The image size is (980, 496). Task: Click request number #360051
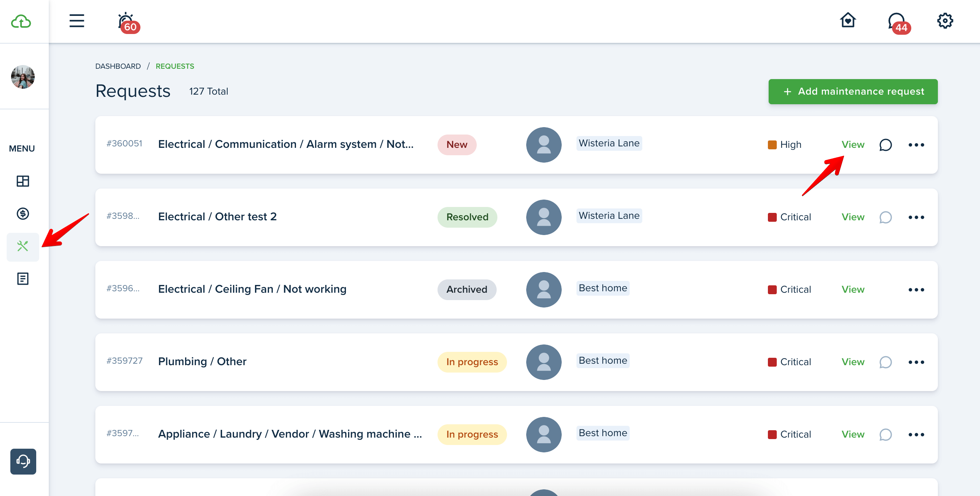[124, 143]
